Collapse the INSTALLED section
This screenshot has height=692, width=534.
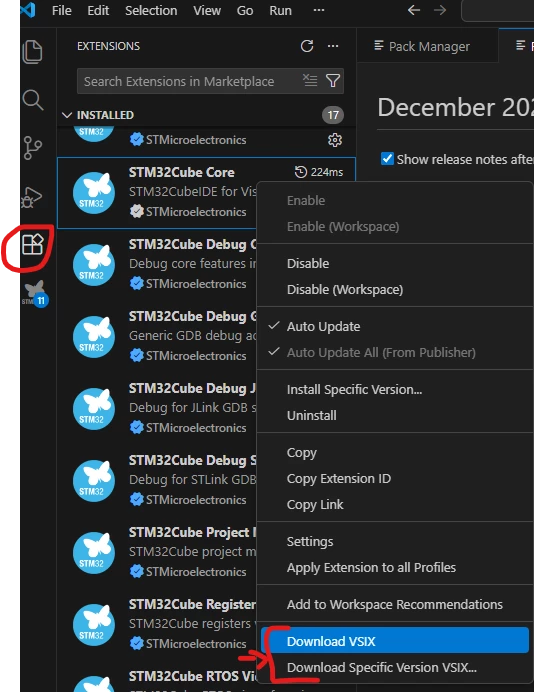click(67, 115)
